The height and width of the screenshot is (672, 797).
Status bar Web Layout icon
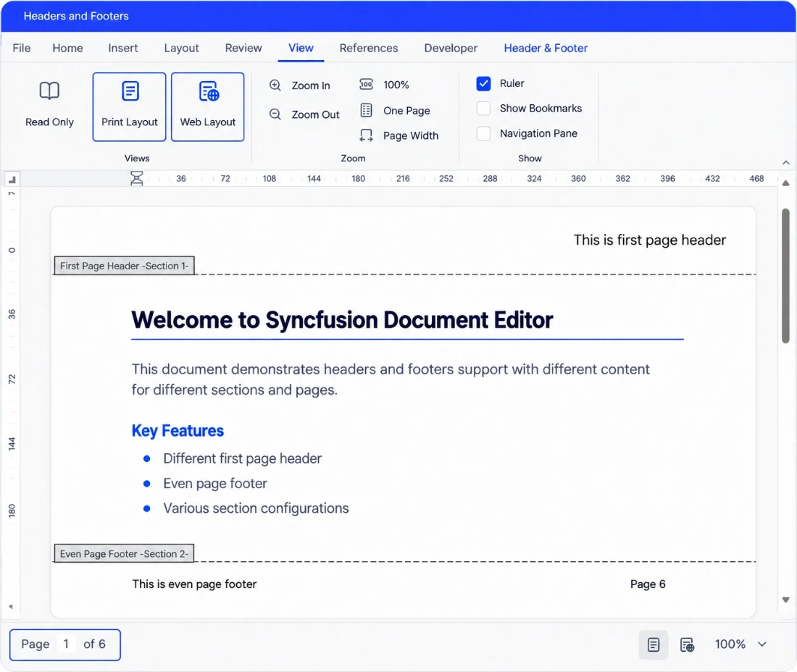(x=687, y=644)
